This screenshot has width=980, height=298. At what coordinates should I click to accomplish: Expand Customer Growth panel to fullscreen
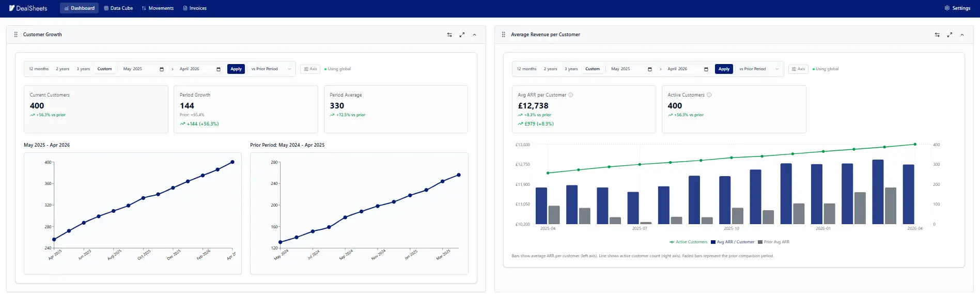point(462,35)
